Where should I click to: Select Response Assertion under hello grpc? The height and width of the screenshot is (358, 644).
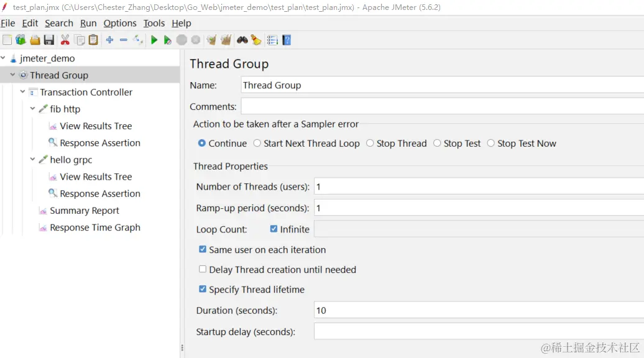pos(100,194)
